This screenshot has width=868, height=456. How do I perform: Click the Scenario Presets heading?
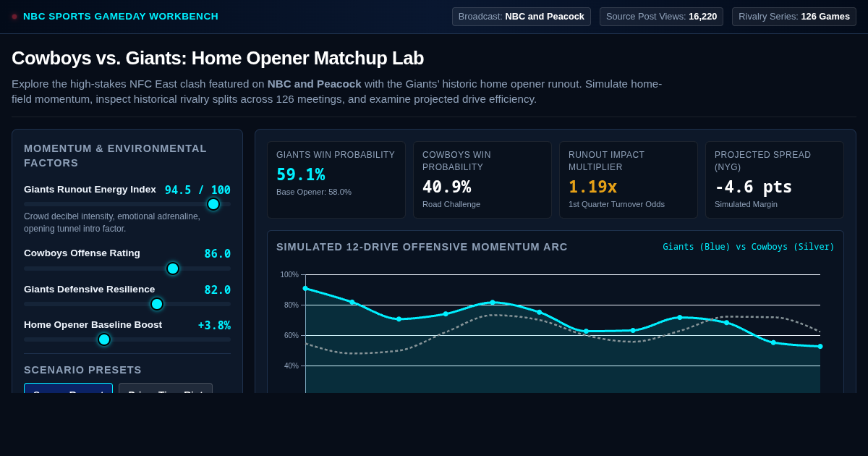(82, 370)
